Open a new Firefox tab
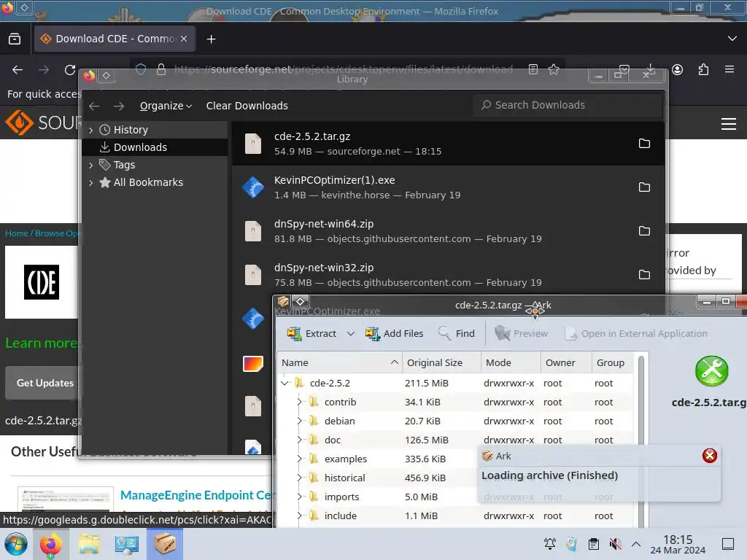The height and width of the screenshot is (560, 747). click(211, 39)
